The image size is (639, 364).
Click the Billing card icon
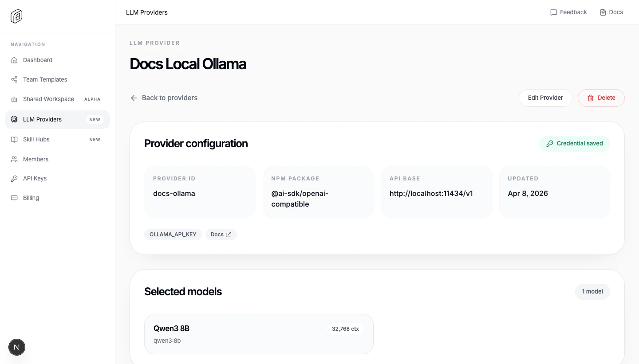click(x=14, y=198)
